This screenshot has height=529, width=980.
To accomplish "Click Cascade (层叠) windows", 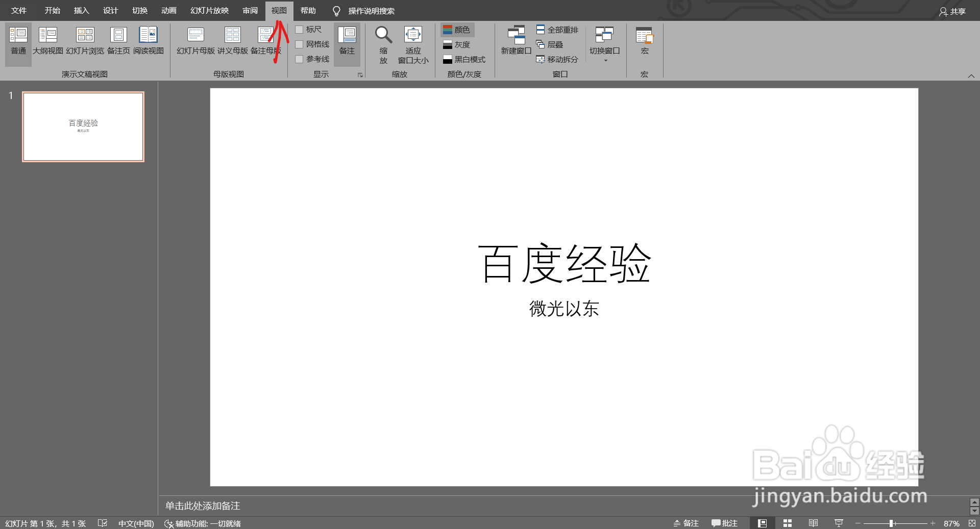I will point(550,45).
